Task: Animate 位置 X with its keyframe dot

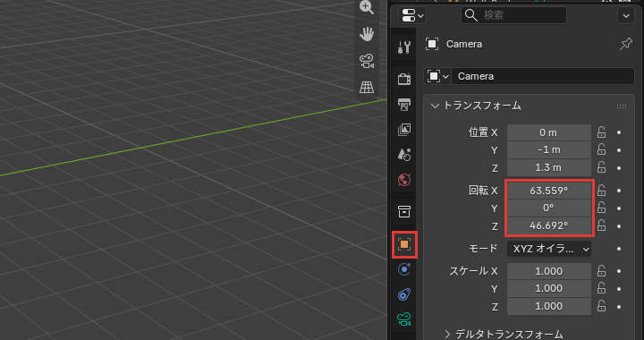Action: (x=619, y=132)
